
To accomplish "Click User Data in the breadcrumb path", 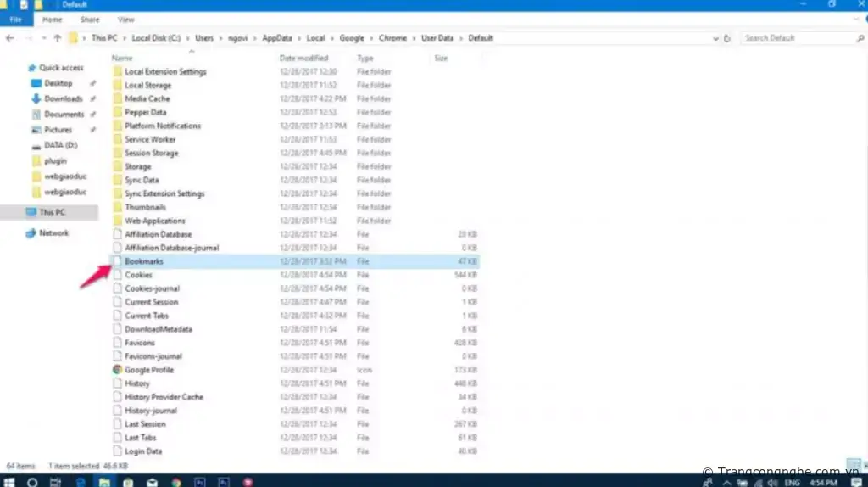I will pyautogui.click(x=437, y=38).
